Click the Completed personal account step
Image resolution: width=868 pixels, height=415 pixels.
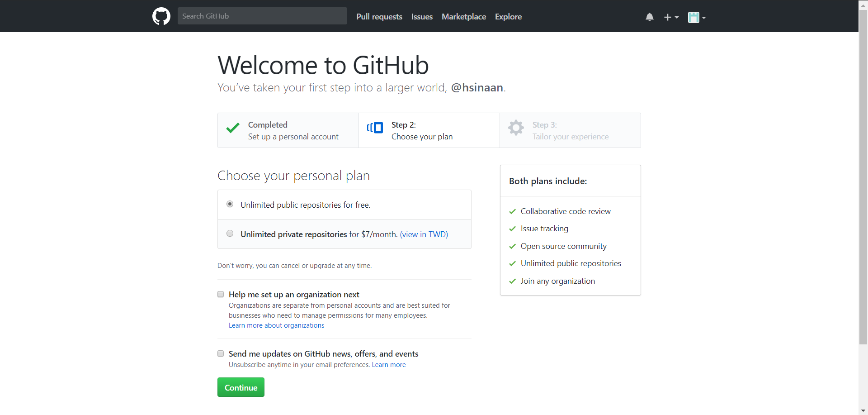point(288,130)
